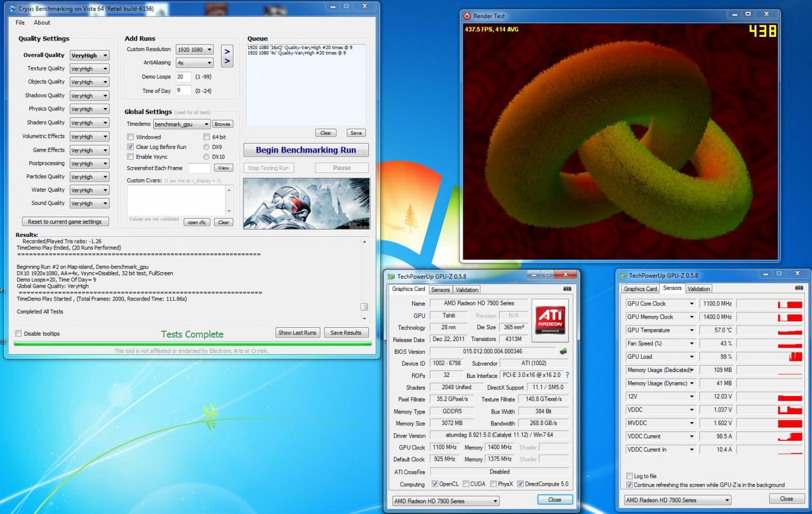Click Custom Cvars scrollbar down arrow
The image size is (812, 514).
(x=229, y=211)
